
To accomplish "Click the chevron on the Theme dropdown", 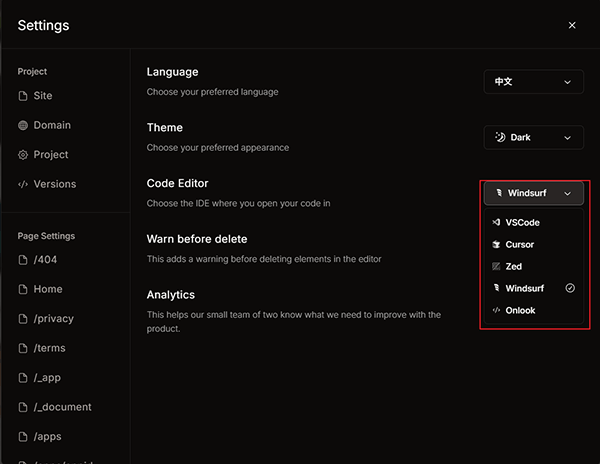I will click(567, 138).
